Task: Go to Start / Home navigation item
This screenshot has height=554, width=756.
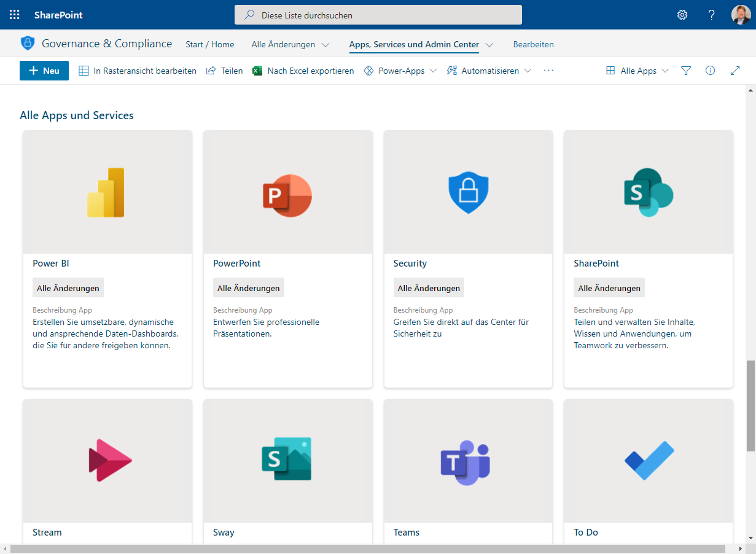Action: coord(210,44)
